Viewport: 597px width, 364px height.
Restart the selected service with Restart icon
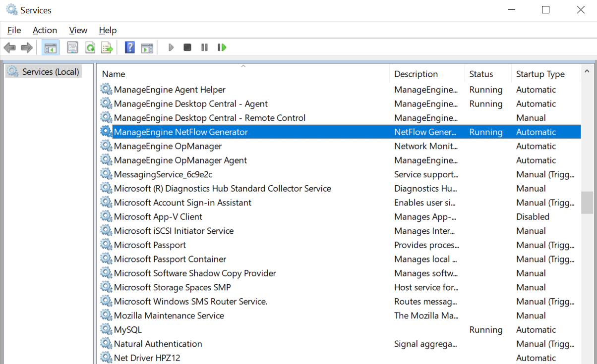(222, 48)
